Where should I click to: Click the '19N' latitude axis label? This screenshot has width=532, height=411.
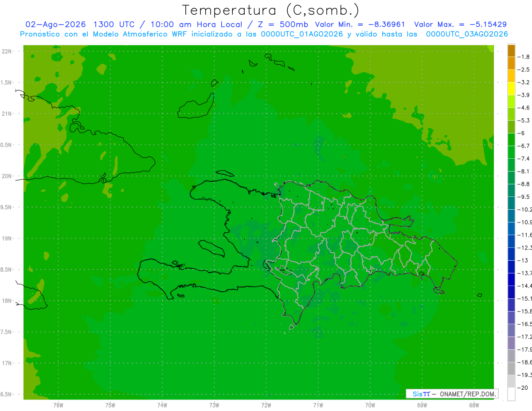tap(7, 239)
